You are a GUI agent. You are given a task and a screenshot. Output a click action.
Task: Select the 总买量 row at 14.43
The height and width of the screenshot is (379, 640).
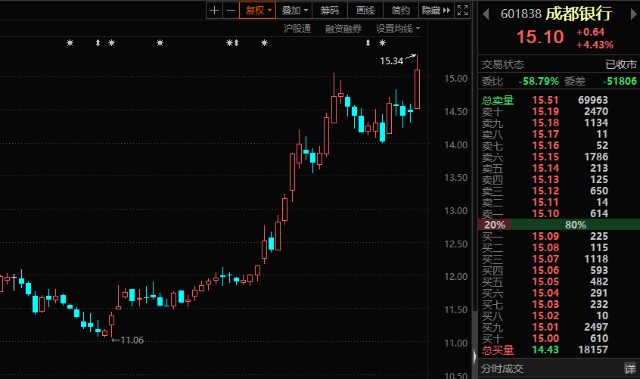[559, 350]
